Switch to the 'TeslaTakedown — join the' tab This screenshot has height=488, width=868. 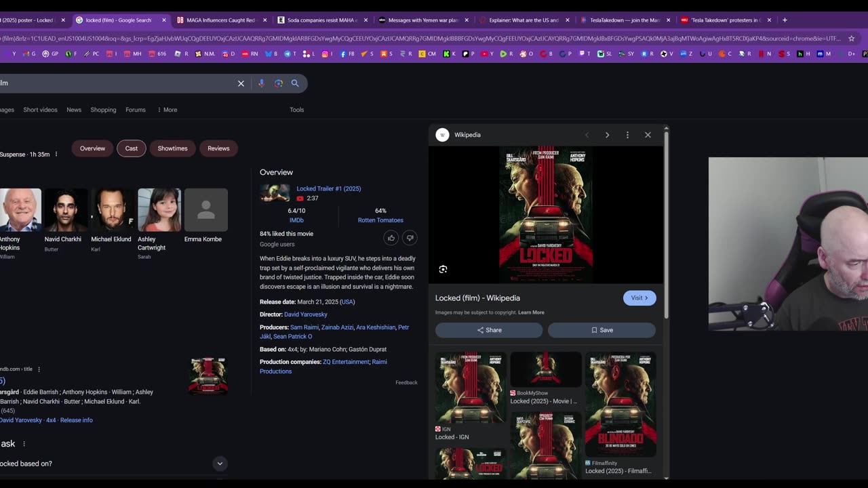click(x=625, y=20)
